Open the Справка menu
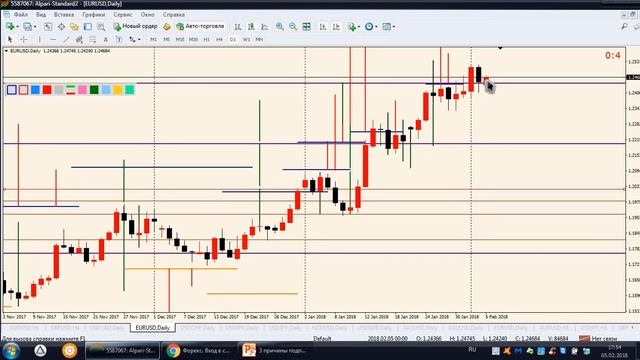The height and width of the screenshot is (360, 640). coord(174,15)
